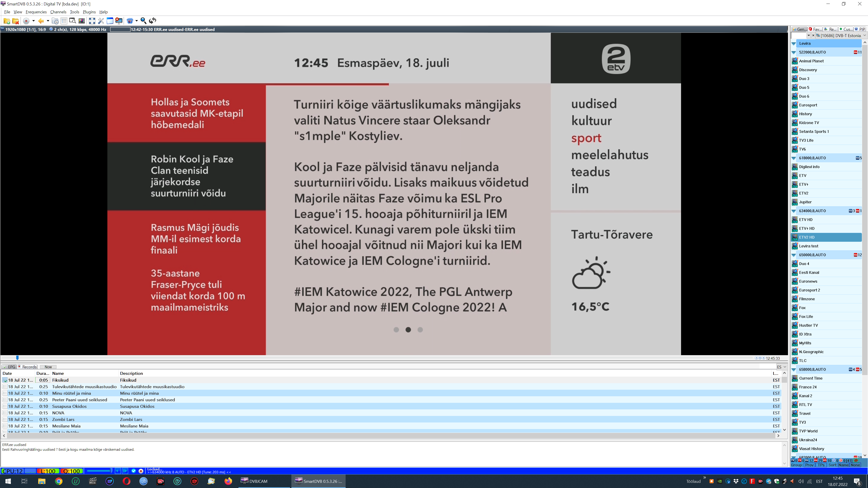The width and height of the screenshot is (868, 488).
Task: Switch to the Now tab
Action: [x=48, y=367]
